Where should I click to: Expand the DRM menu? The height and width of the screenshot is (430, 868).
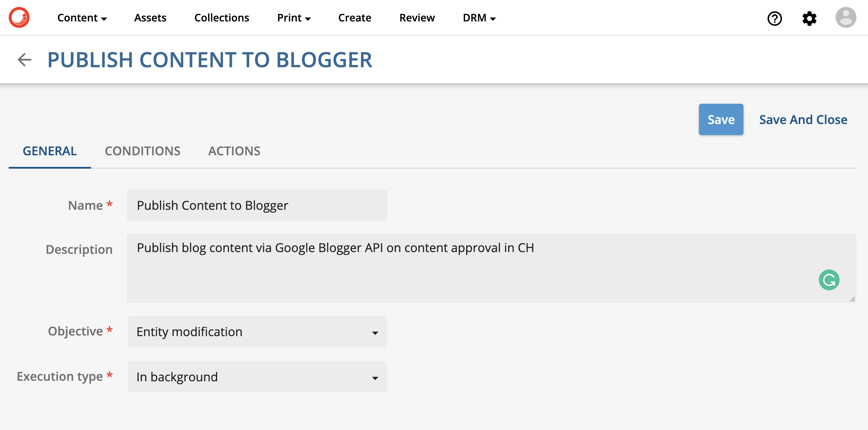click(x=479, y=18)
